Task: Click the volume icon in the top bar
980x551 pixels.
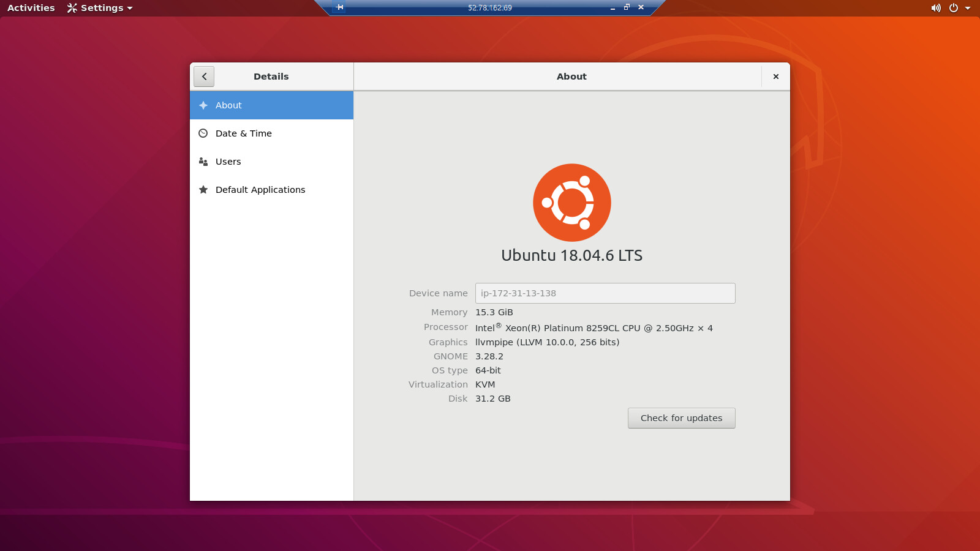Action: [x=935, y=8]
